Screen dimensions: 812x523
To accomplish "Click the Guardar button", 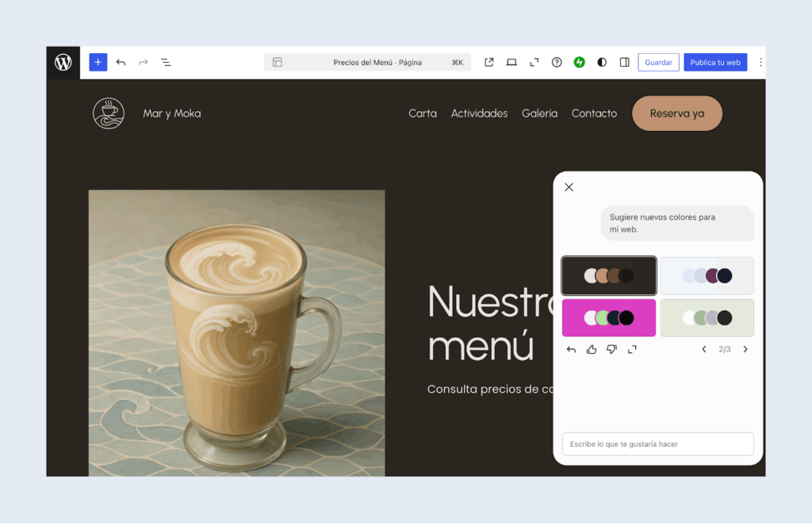I will (x=658, y=62).
